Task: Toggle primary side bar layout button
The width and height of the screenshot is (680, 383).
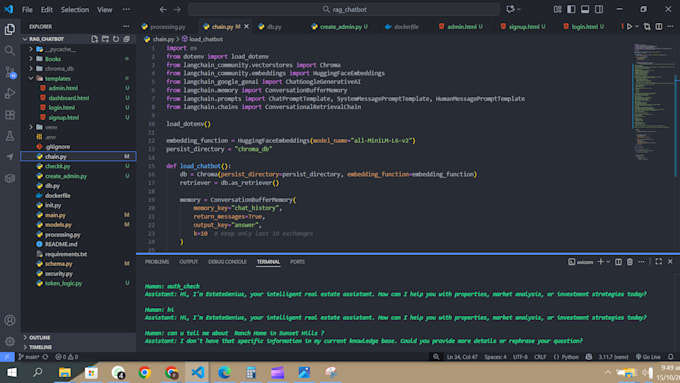Action: click(x=571, y=10)
